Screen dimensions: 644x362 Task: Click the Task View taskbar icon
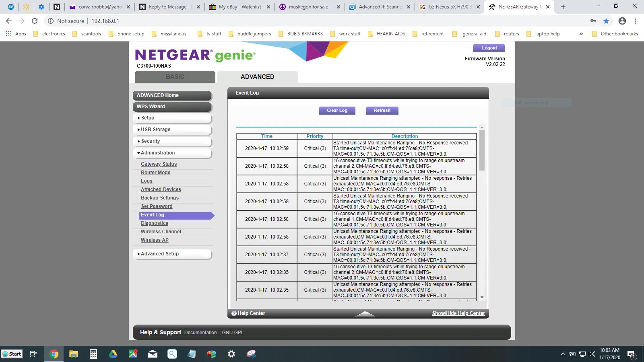tap(34, 354)
